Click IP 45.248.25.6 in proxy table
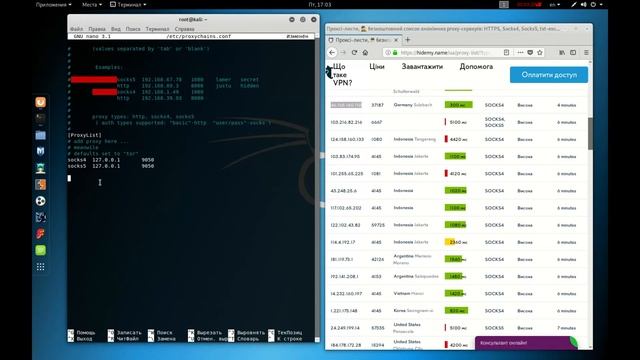640x360 pixels. pos(344,191)
